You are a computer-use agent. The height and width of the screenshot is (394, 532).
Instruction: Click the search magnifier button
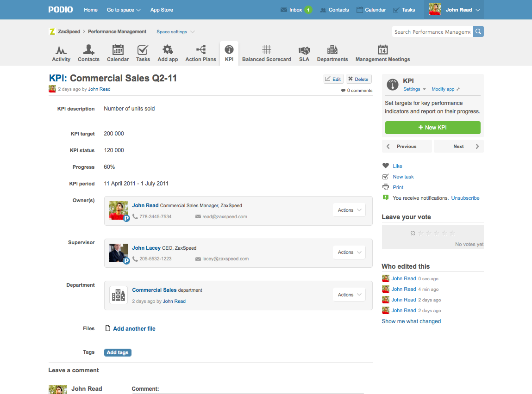pyautogui.click(x=478, y=31)
